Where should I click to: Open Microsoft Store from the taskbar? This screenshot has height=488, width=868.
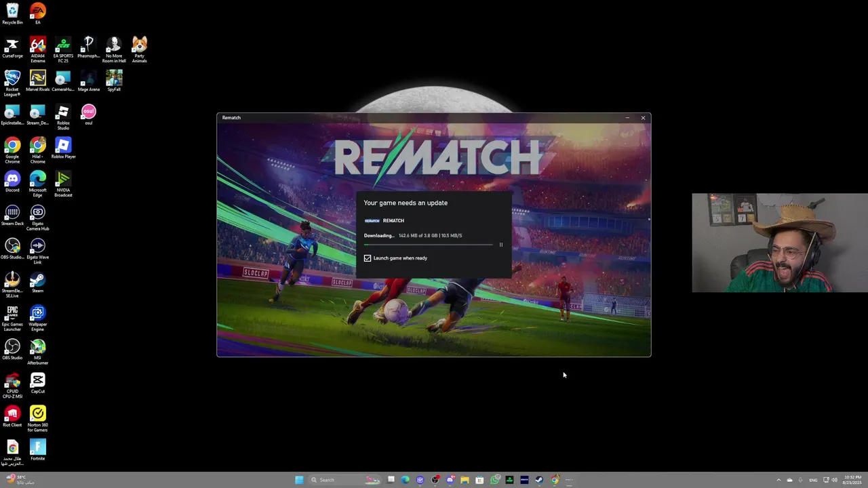click(479, 480)
